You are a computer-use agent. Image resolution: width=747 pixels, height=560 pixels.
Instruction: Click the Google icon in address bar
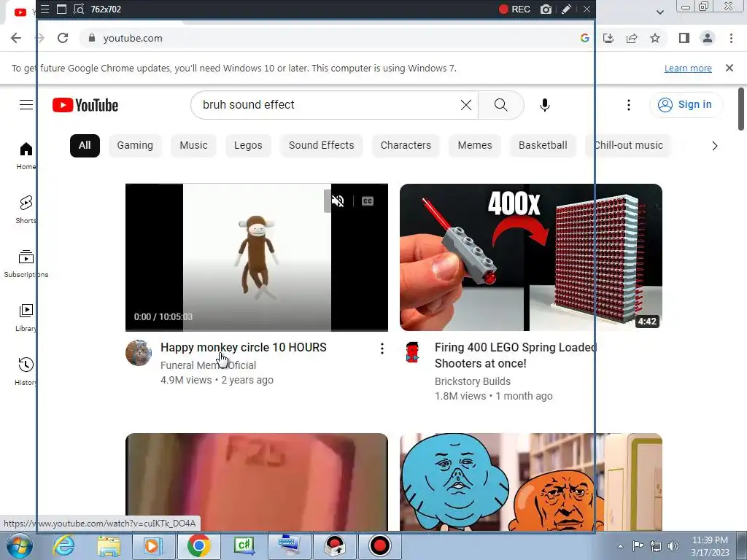click(x=584, y=38)
